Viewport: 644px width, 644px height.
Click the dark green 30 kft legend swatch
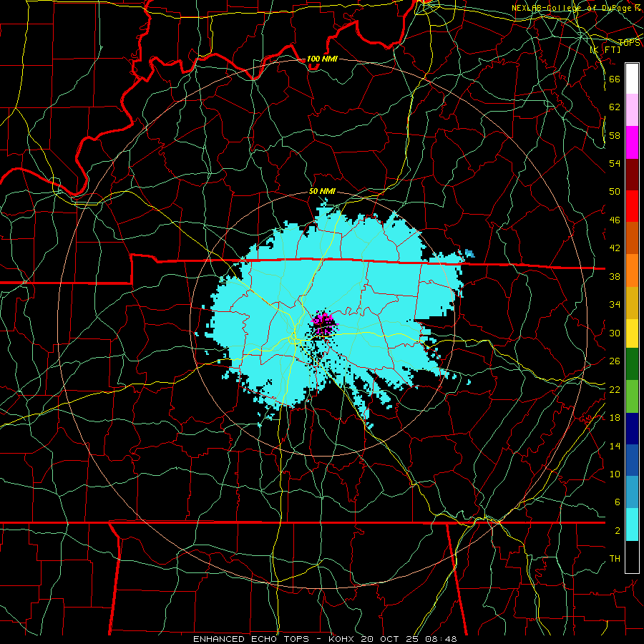pos(632,364)
